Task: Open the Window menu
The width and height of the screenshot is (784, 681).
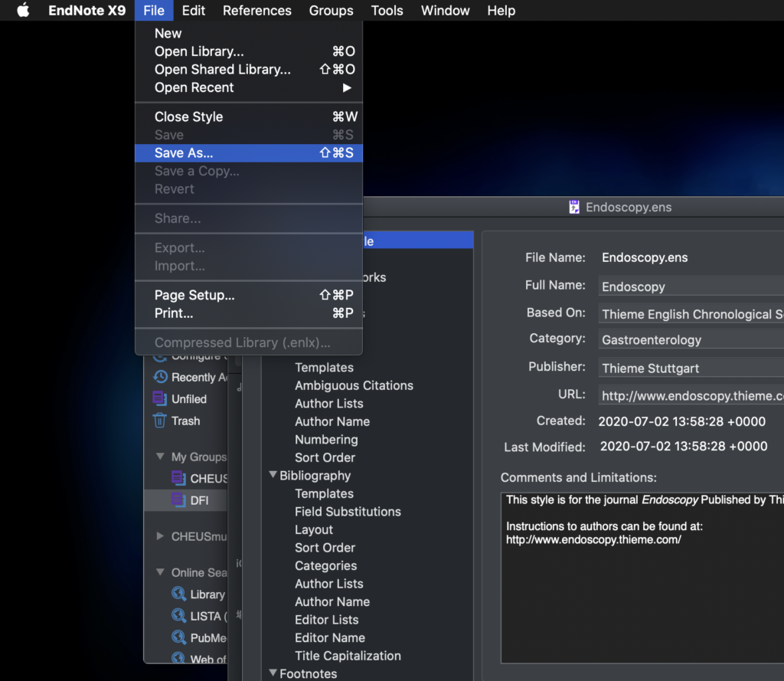Action: [x=445, y=11]
